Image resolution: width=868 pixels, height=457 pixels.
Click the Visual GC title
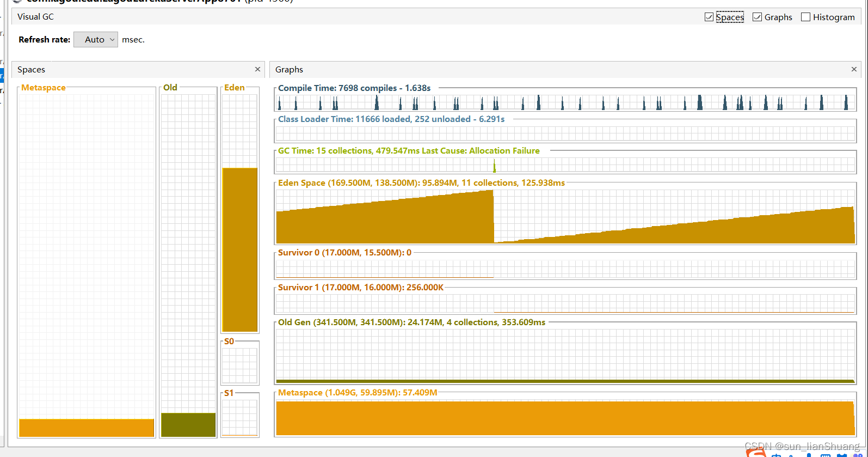click(35, 17)
